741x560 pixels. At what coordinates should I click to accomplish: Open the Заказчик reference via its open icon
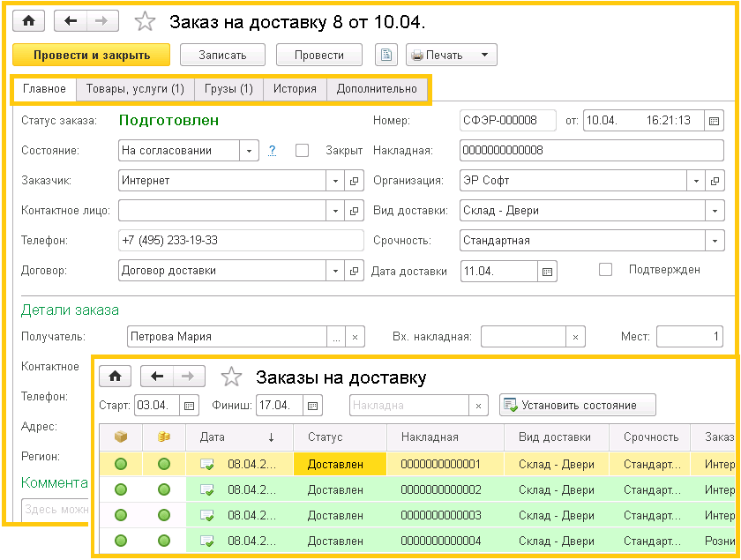(x=352, y=179)
